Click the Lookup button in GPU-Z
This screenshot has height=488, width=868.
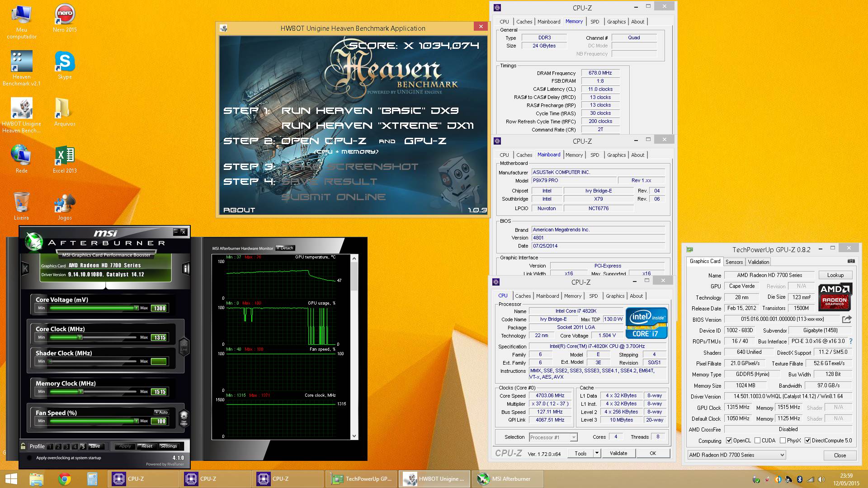(835, 275)
